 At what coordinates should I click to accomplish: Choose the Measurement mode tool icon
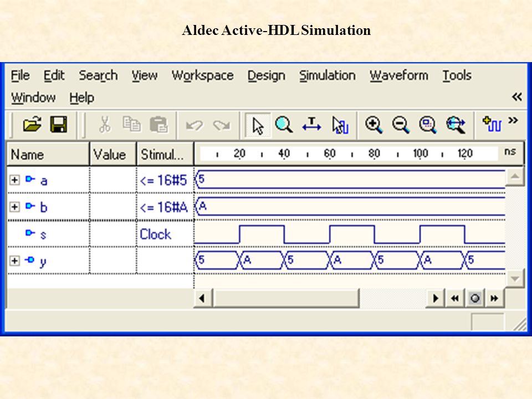click(311, 125)
